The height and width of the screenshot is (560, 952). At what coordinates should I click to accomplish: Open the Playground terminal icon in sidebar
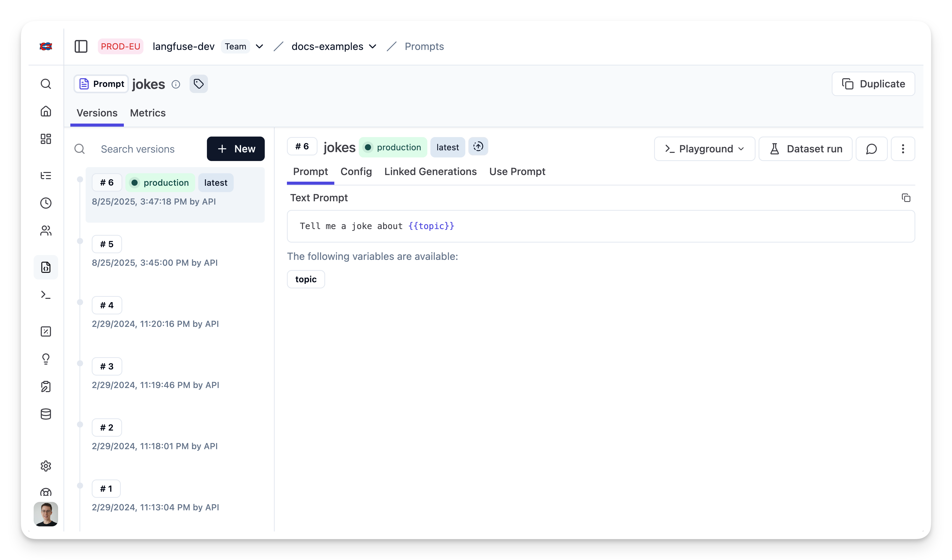click(46, 295)
